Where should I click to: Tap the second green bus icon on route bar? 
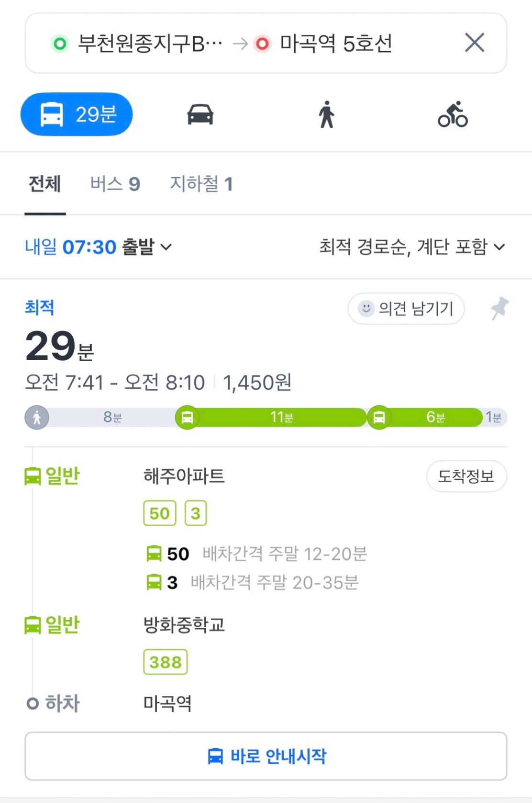coord(379,418)
